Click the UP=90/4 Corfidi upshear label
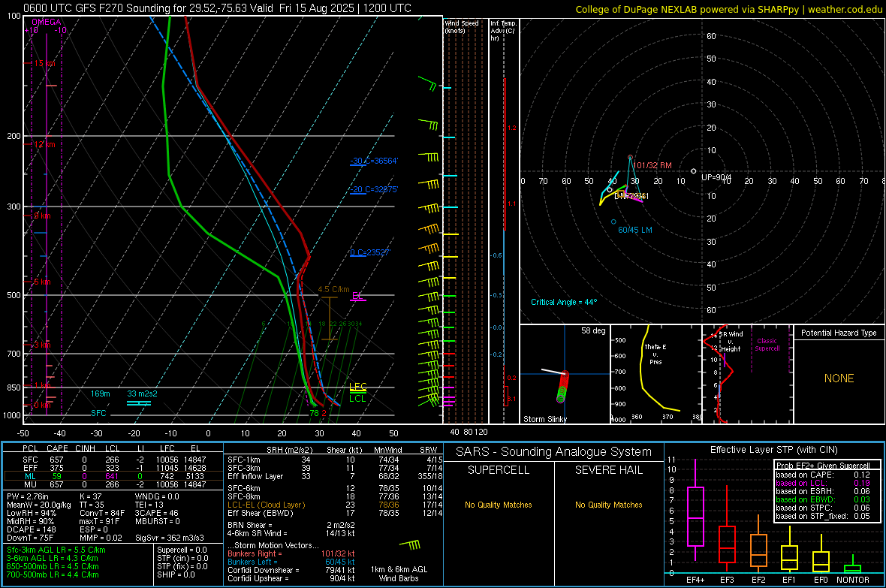 pyautogui.click(x=716, y=177)
